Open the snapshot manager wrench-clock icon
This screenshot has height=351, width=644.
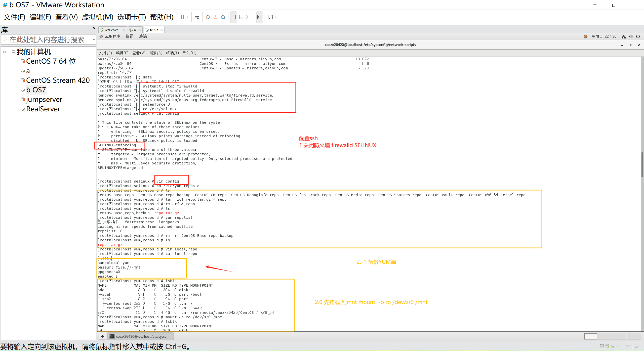223,17
